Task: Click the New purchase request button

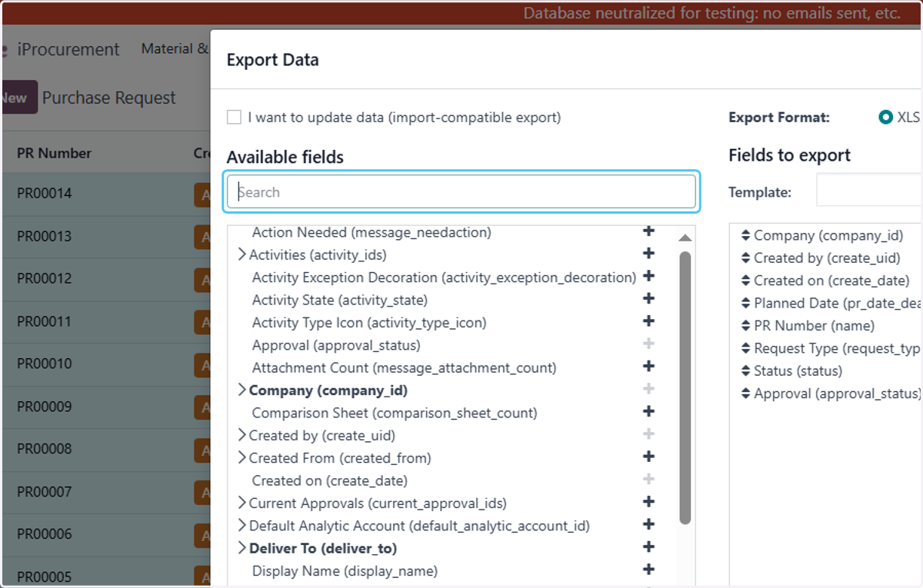Action: click(x=18, y=98)
